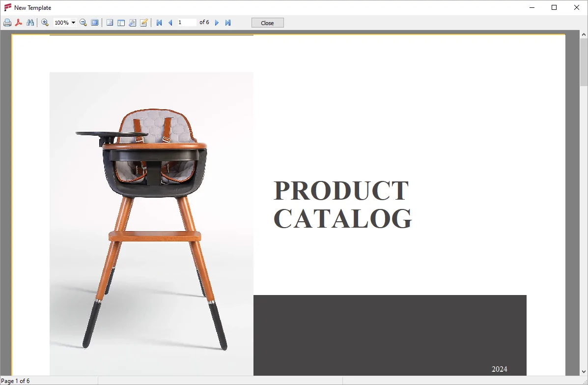
Task: Zoom in on the catalog page
Action: coord(45,22)
